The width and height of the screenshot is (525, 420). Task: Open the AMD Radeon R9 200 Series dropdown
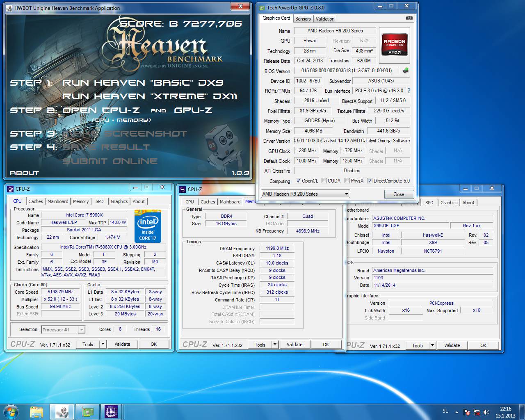(x=305, y=194)
